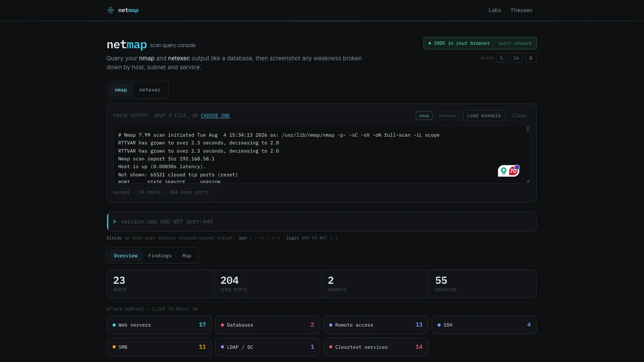The image size is (644, 362).
Task: Drill into Databases card
Action: (268, 325)
